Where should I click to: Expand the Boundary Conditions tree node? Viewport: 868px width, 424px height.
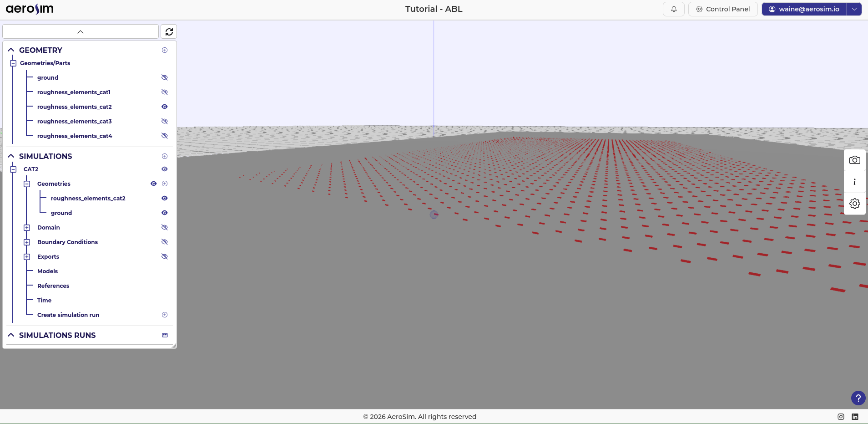(27, 242)
